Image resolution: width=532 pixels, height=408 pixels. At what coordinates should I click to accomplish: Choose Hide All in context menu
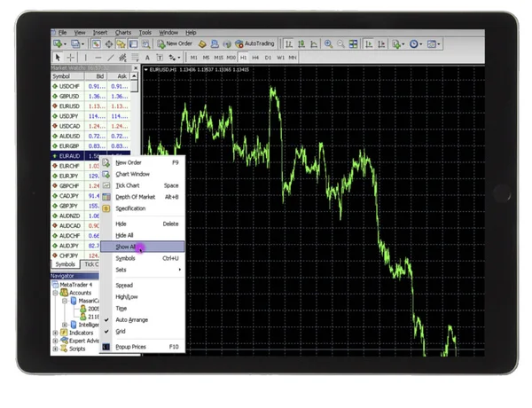(x=143, y=235)
